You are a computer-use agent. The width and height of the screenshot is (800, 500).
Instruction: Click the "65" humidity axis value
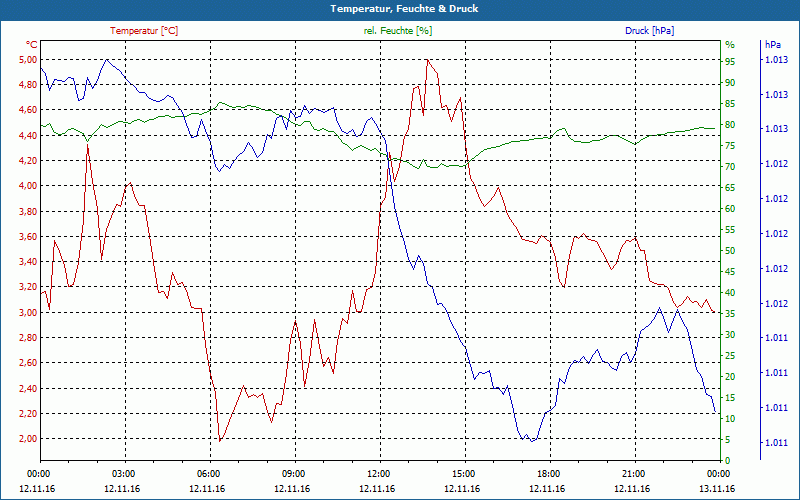click(730, 188)
